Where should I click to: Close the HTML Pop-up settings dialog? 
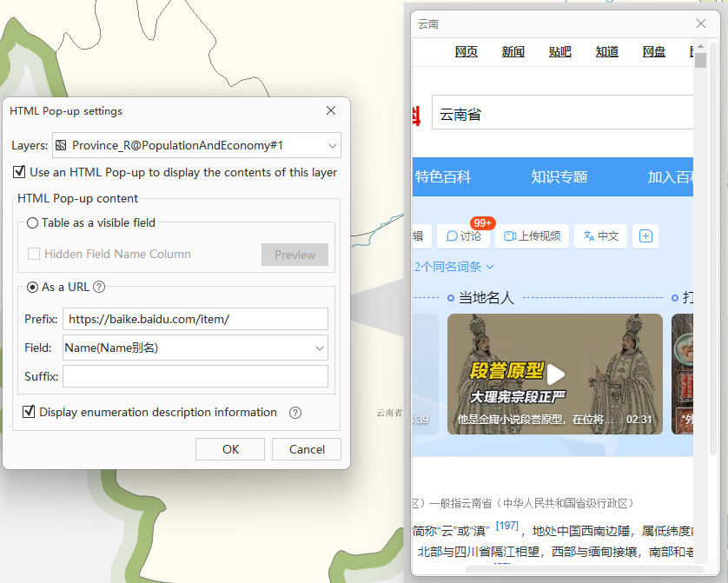point(331,110)
